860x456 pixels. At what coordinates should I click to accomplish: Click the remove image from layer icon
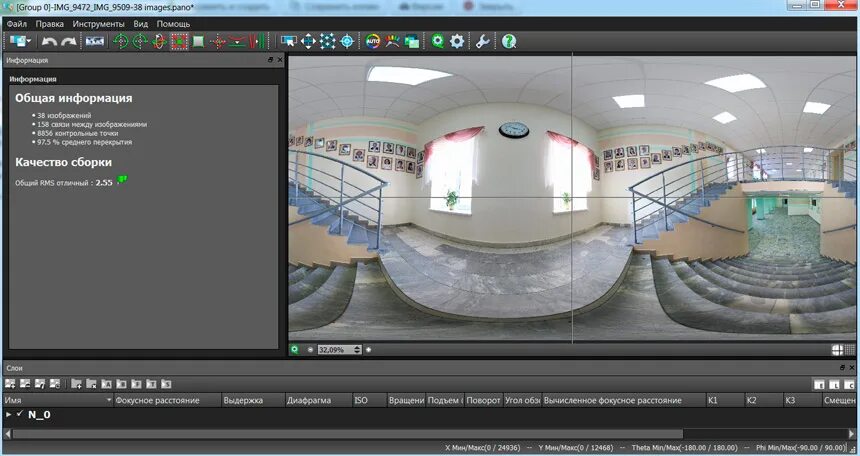25,384
